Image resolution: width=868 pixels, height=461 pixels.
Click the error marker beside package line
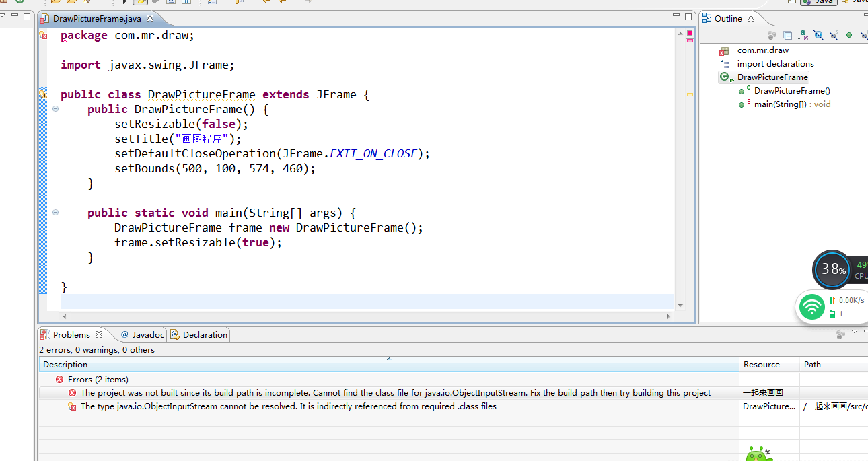pos(43,35)
